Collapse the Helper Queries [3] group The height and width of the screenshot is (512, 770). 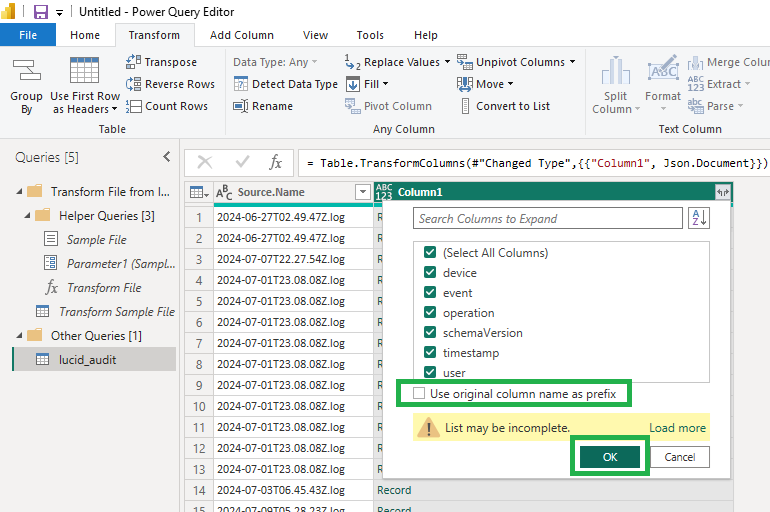tap(27, 216)
